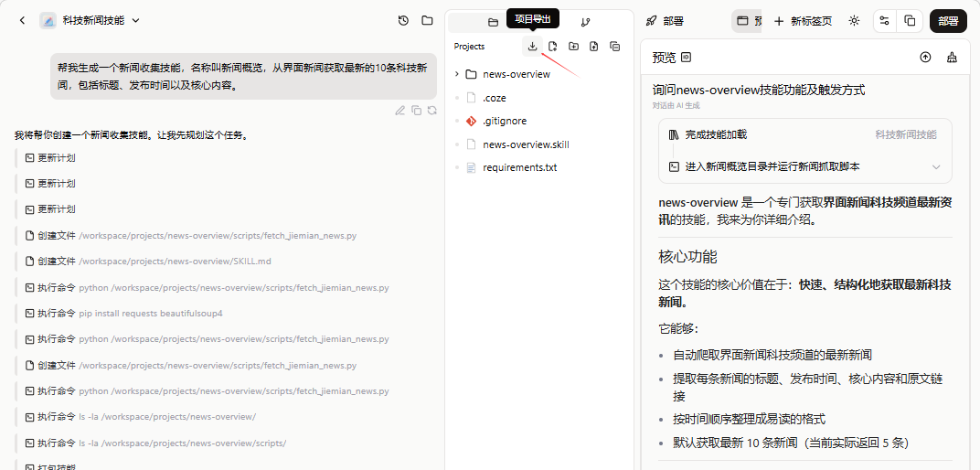Click the upload file icon in Projects
This screenshot has width=980, height=470.
(593, 47)
